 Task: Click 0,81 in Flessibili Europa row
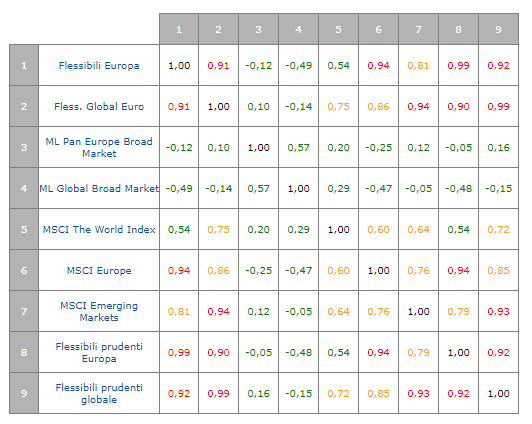tap(419, 65)
